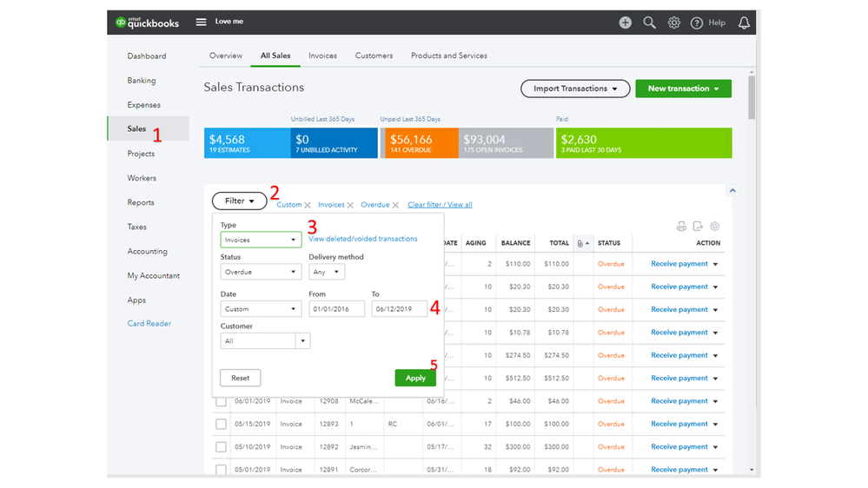Remove the Overdue filter chip
This screenshot has height=488, width=868.
pyautogui.click(x=395, y=205)
